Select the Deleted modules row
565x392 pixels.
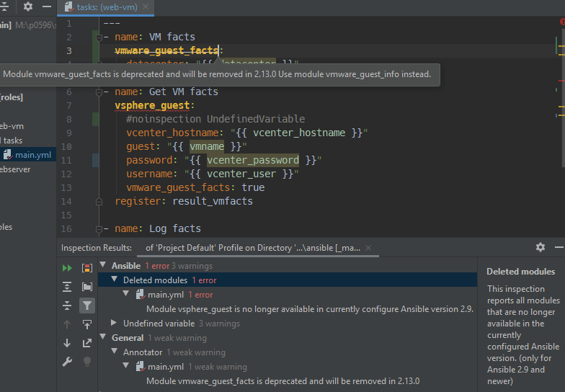288,280
